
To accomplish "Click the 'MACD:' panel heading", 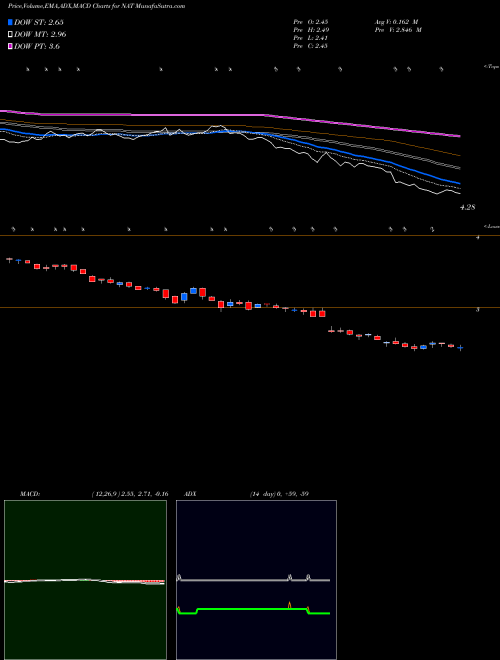I will tap(30, 494).
